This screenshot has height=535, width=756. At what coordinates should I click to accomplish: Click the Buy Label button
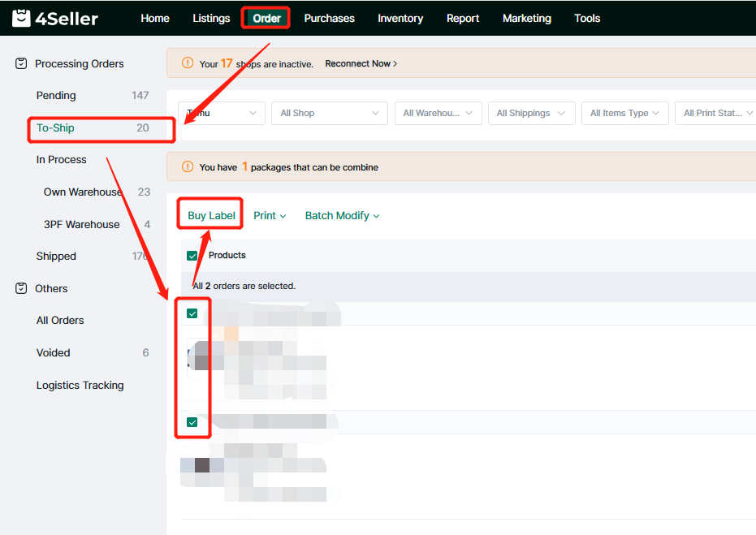pyautogui.click(x=211, y=216)
